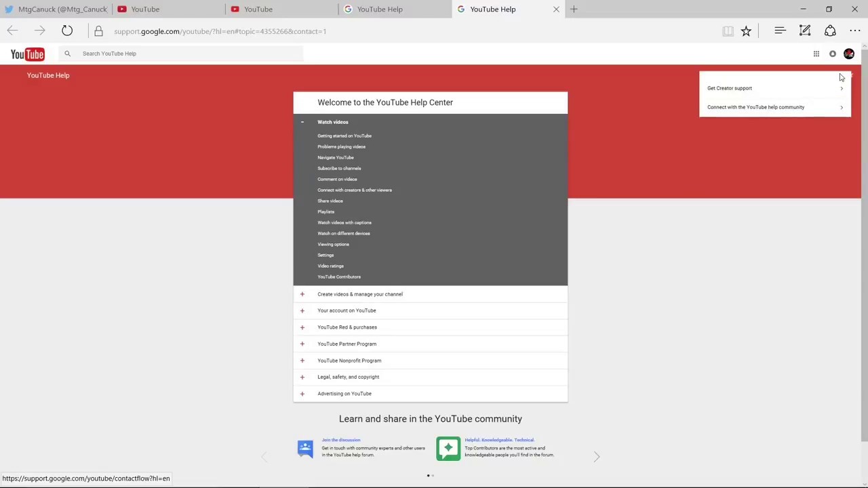Open Settings help link
The height and width of the screenshot is (488, 868).
tap(325, 255)
